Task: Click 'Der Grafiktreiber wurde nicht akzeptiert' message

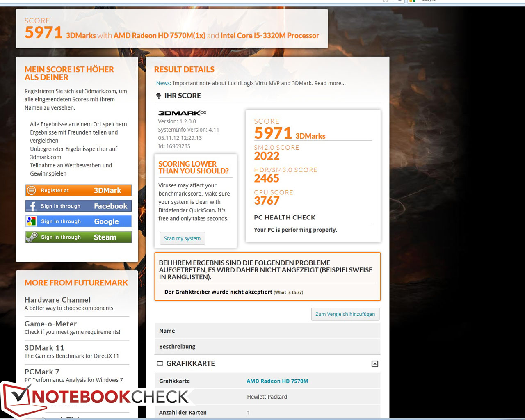Action: [x=218, y=292]
